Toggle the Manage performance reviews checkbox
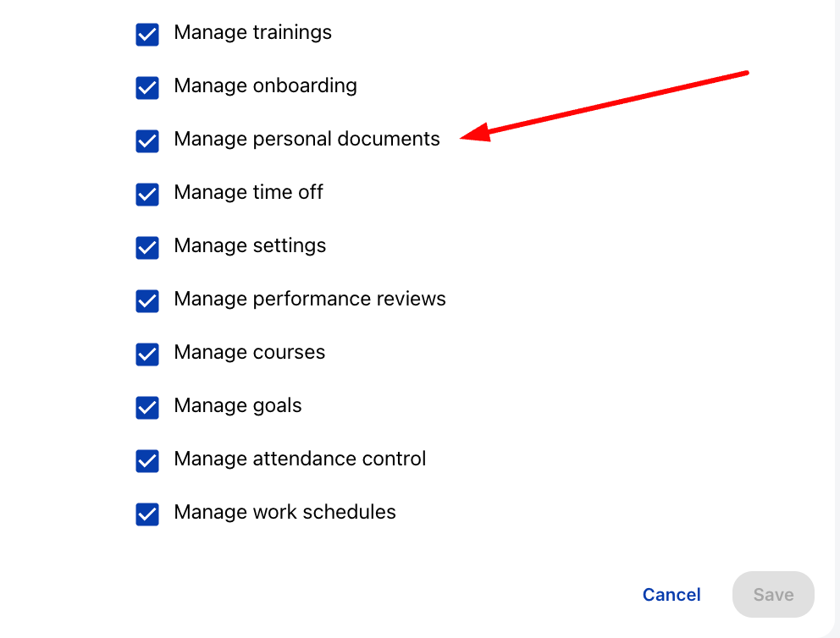 coord(147,301)
